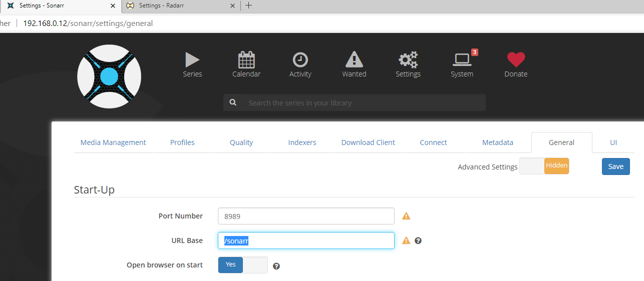This screenshot has height=281, width=644.
Task: Open Settings from the top navigation
Action: [x=408, y=64]
